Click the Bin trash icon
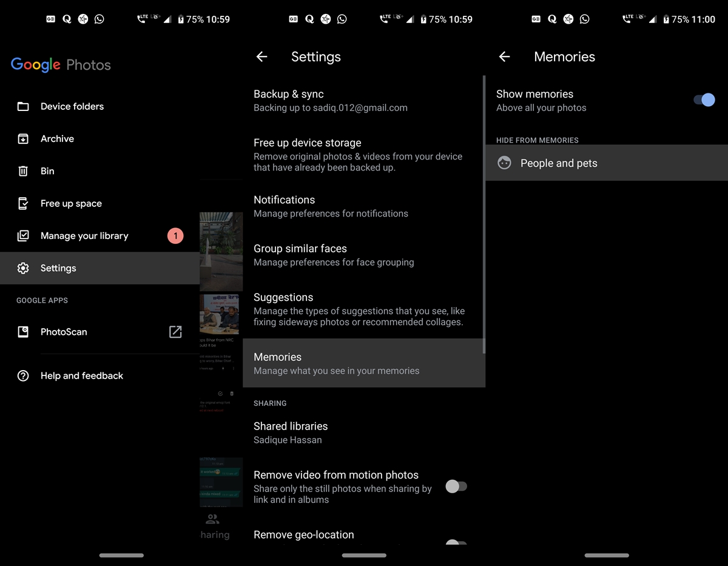This screenshot has width=728, height=566. point(23,171)
